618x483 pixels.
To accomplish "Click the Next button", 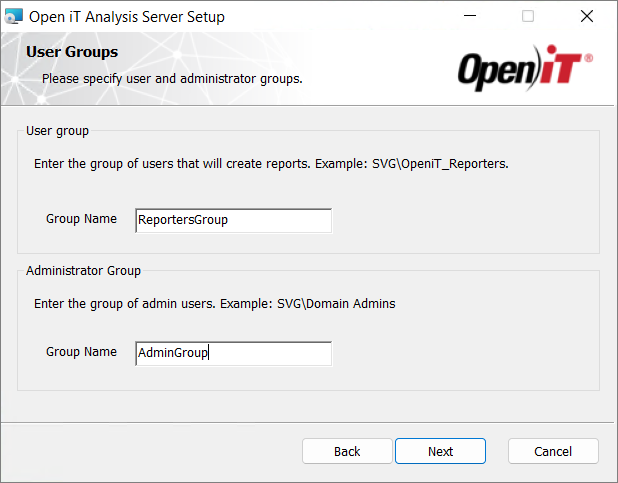I will pyautogui.click(x=440, y=451).
